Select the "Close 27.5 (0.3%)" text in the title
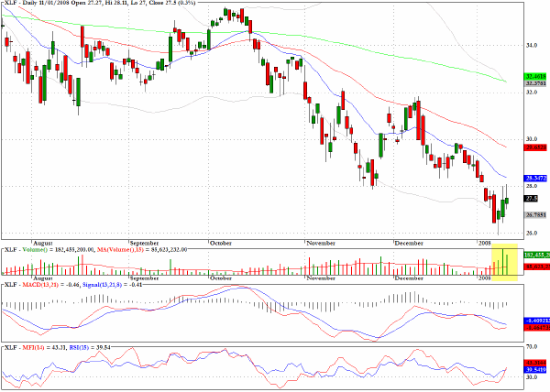 tap(172, 3)
